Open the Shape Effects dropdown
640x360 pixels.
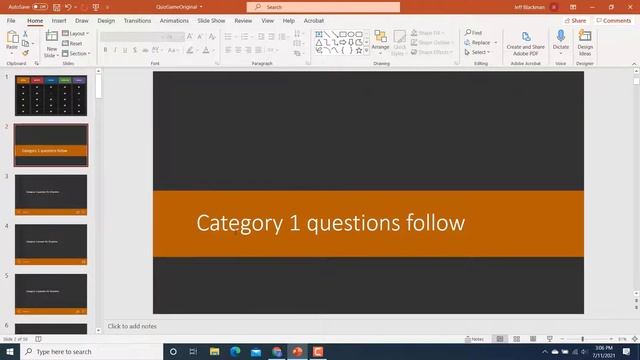pyautogui.click(x=432, y=52)
